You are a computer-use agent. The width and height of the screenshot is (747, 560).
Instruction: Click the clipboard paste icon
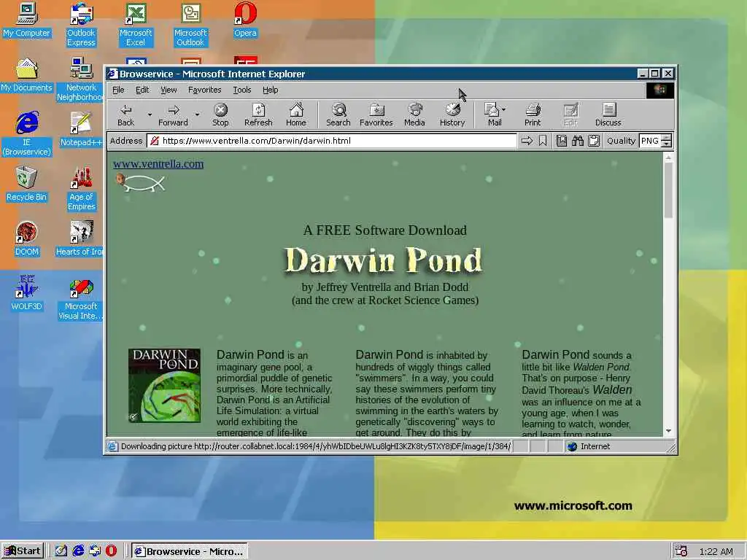click(x=594, y=141)
